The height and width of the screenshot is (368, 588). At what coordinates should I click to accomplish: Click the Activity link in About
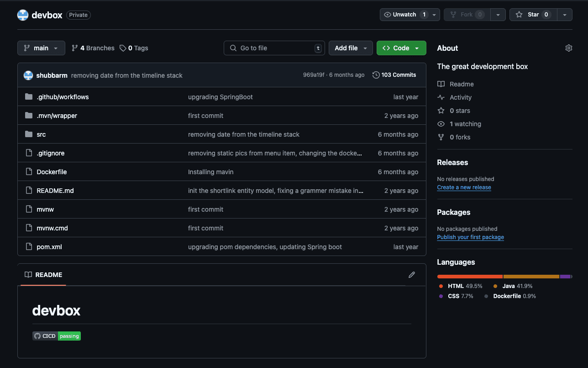click(461, 97)
